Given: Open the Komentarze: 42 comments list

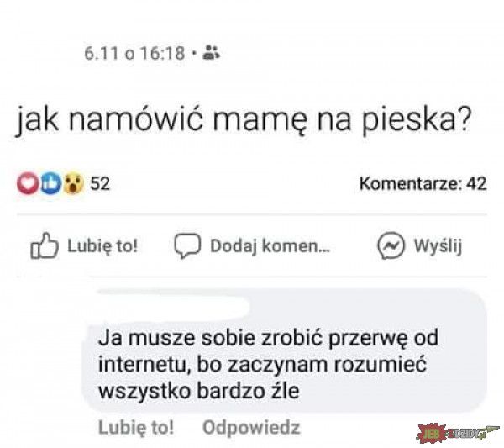Looking at the screenshot, I should [x=423, y=184].
